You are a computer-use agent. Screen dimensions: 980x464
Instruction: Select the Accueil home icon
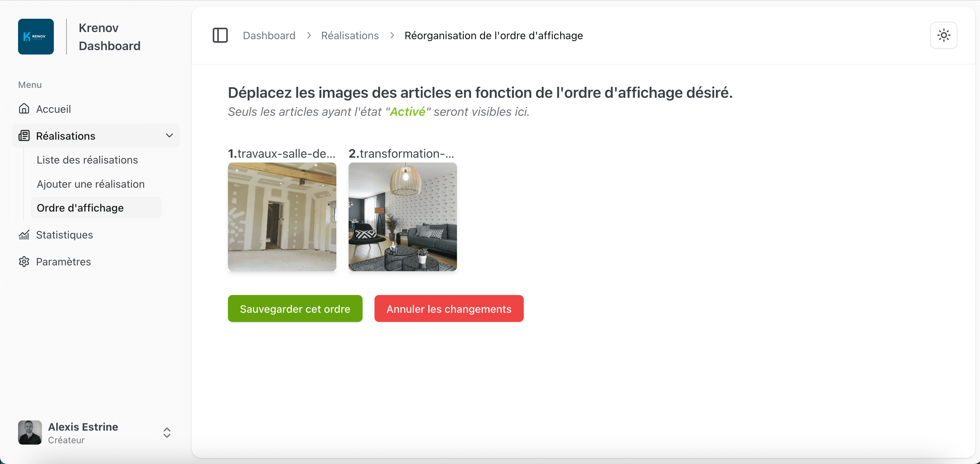[24, 109]
